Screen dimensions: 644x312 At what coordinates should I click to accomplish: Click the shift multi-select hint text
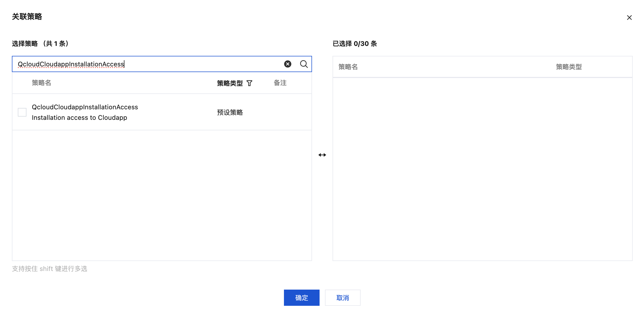click(50, 269)
